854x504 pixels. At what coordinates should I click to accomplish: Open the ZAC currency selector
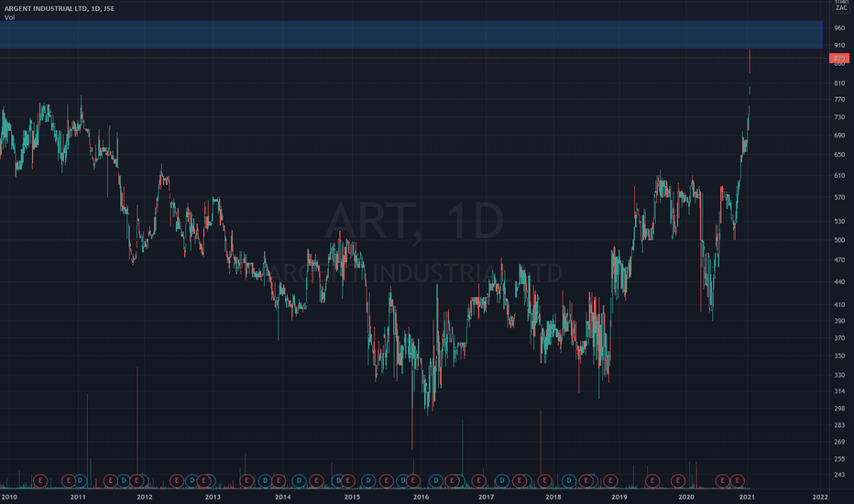click(x=841, y=7)
